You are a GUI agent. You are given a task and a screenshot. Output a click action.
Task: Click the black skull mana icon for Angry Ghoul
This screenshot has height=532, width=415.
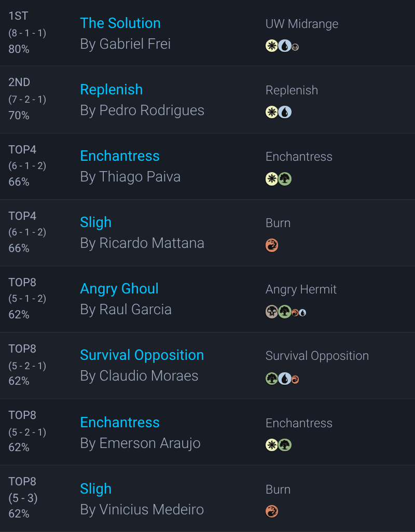(272, 312)
